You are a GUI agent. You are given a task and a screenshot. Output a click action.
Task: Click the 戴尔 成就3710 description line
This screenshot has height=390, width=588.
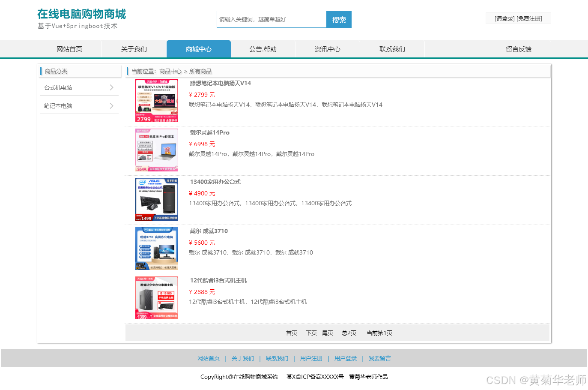pos(251,252)
